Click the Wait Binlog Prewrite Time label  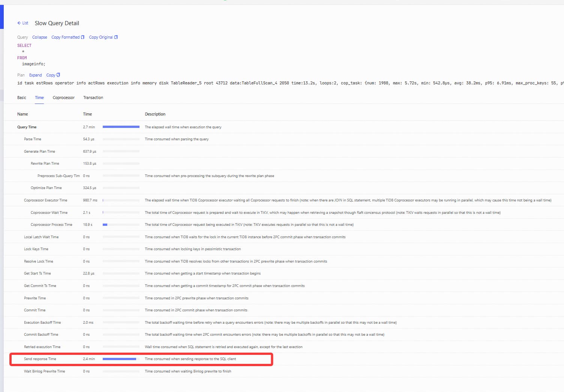pos(45,371)
